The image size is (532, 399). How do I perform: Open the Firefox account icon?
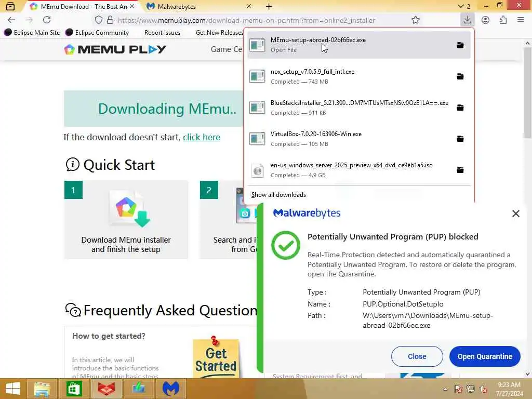pos(486,20)
